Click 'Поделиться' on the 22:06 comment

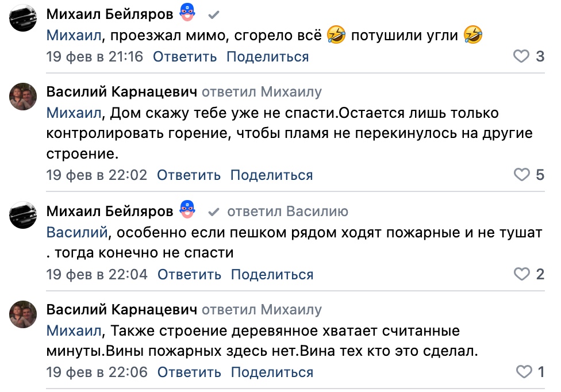point(272,372)
